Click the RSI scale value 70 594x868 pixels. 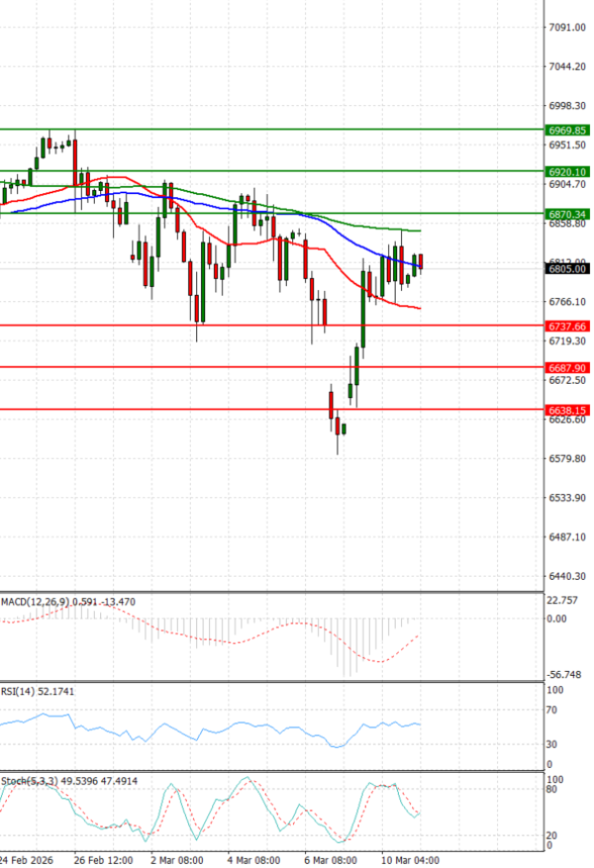[x=552, y=711]
